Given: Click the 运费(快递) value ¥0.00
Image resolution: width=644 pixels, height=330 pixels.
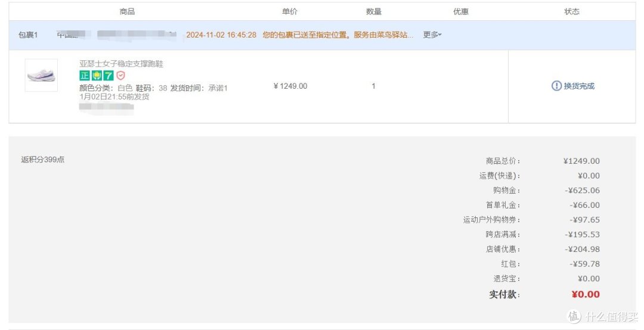Looking at the screenshot, I should tap(589, 176).
